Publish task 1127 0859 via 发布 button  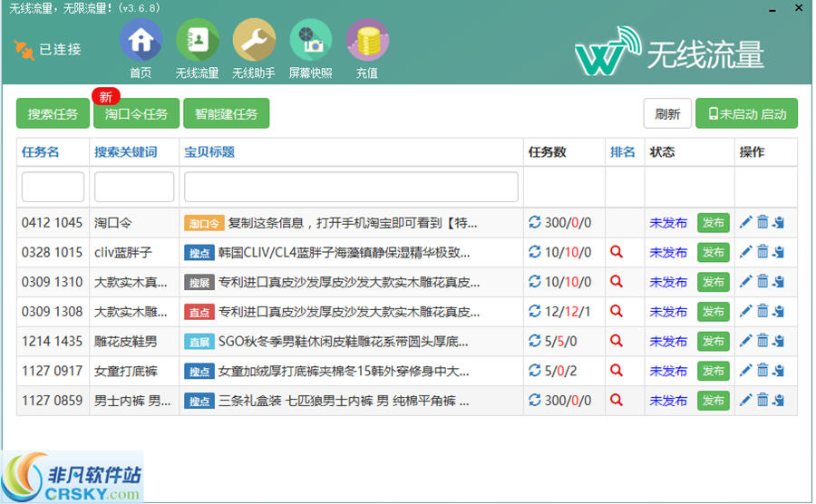pos(714,401)
